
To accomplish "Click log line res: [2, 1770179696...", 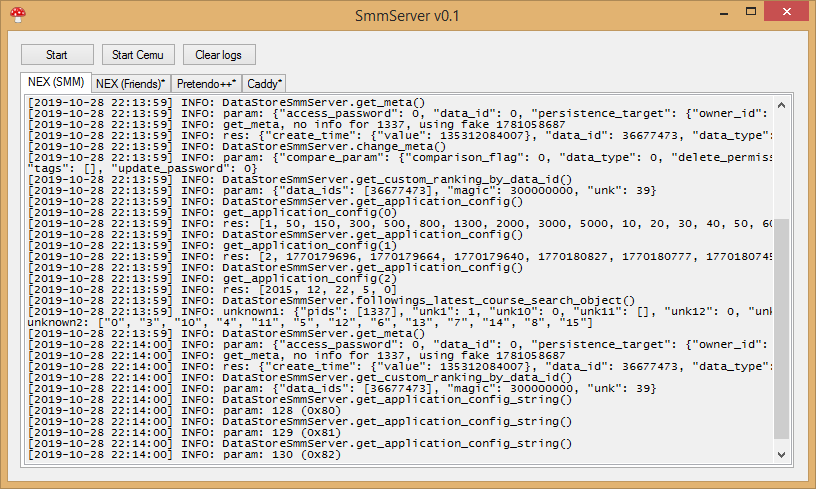I will 400,256.
